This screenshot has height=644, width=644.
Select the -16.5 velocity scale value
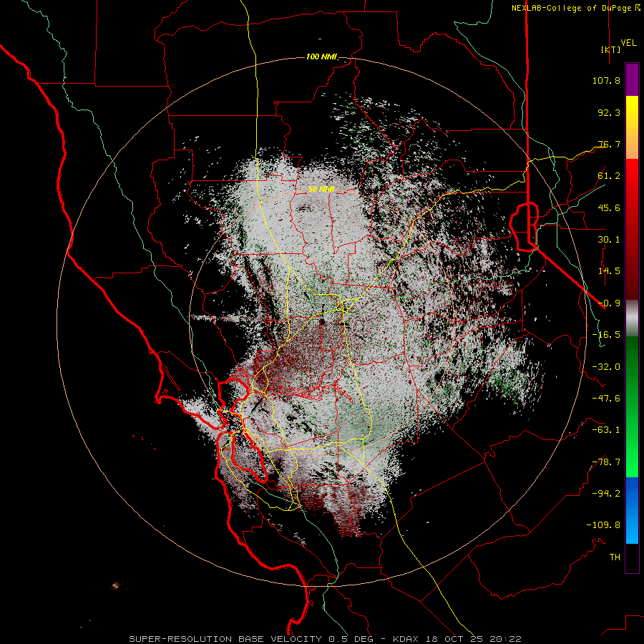coord(606,335)
